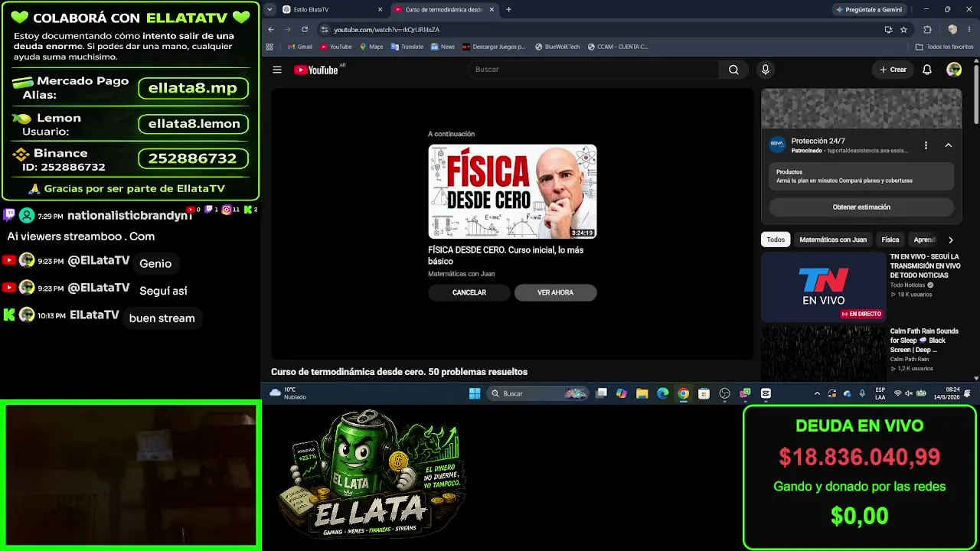Bookmark this page with the star icon
Image resolution: width=980 pixels, height=551 pixels.
click(x=904, y=29)
